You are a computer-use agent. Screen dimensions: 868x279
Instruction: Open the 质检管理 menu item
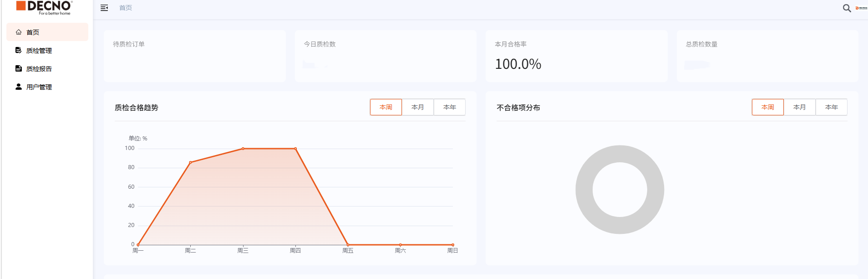click(x=39, y=51)
